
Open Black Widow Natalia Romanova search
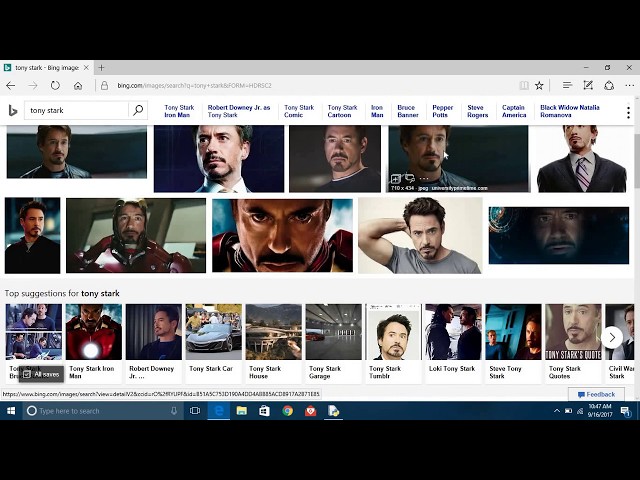click(570, 111)
